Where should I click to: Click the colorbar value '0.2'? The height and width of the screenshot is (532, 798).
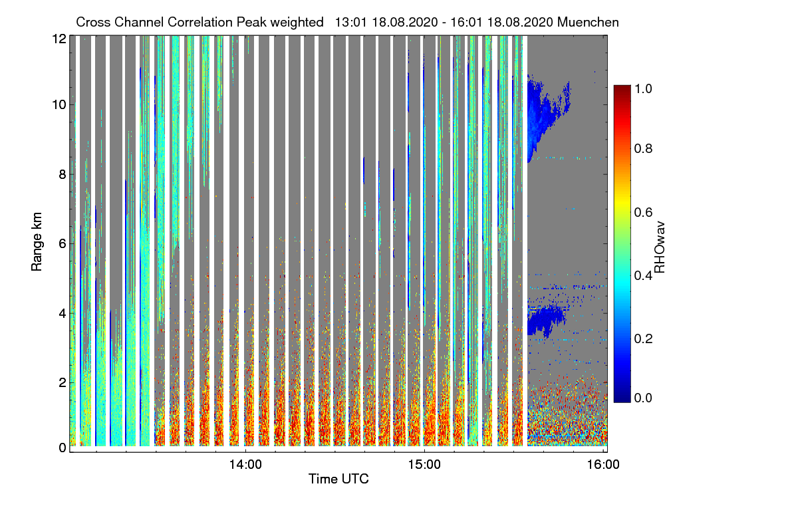pos(644,338)
